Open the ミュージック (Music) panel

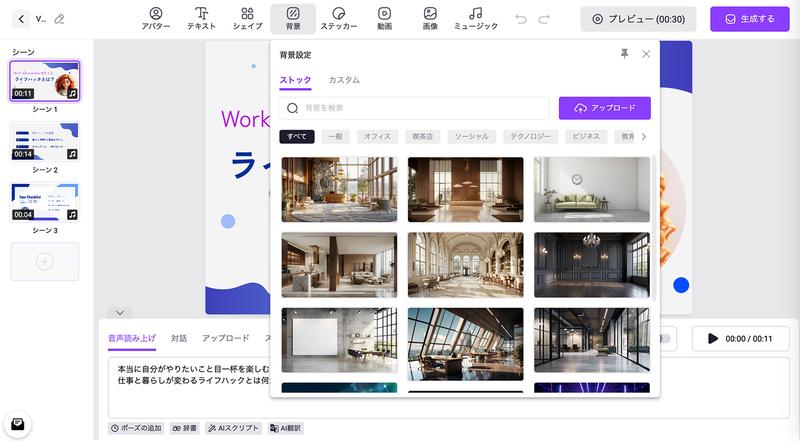[x=476, y=18]
